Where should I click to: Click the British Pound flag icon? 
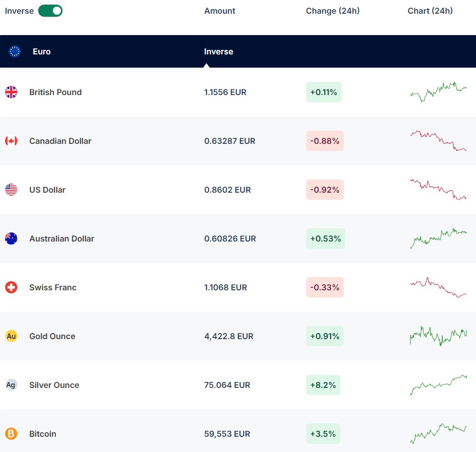coord(11,92)
